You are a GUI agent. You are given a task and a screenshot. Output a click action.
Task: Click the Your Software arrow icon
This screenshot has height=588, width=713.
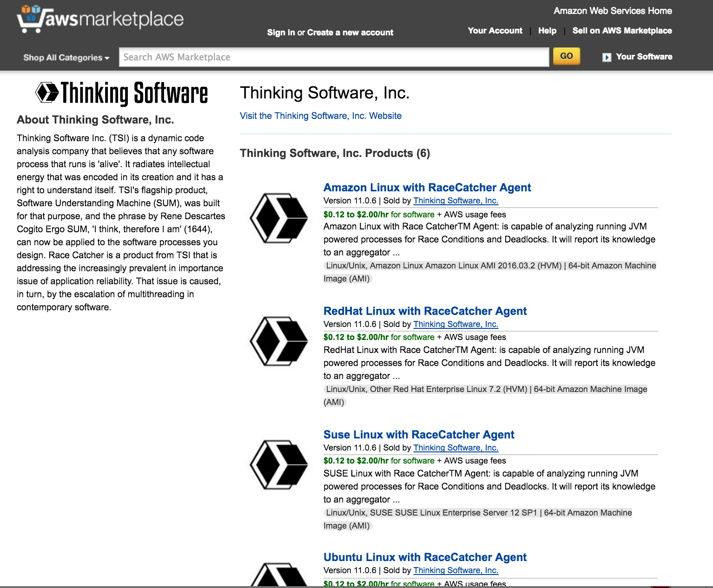pyautogui.click(x=607, y=57)
